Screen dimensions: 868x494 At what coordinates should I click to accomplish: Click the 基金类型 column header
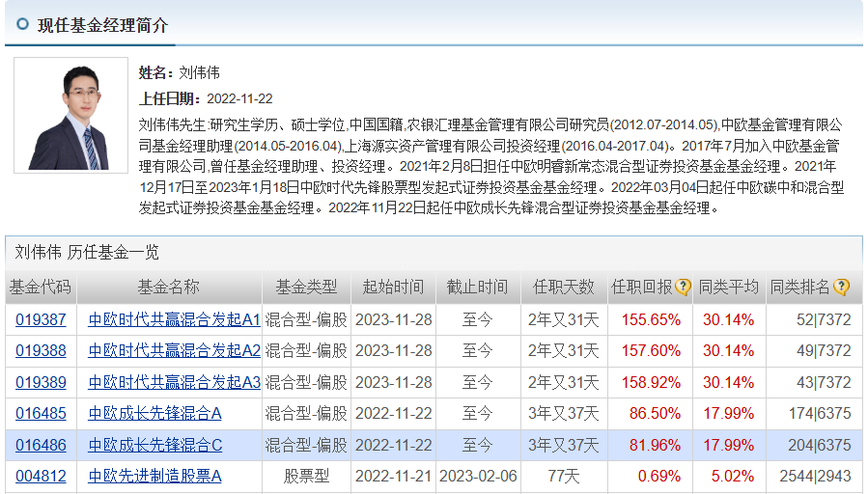(306, 288)
